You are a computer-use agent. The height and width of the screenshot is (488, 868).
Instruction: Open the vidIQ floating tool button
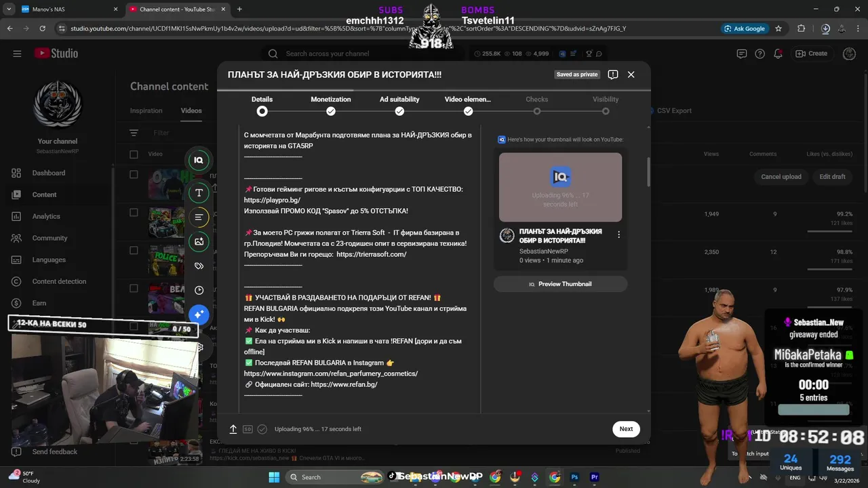tap(199, 160)
